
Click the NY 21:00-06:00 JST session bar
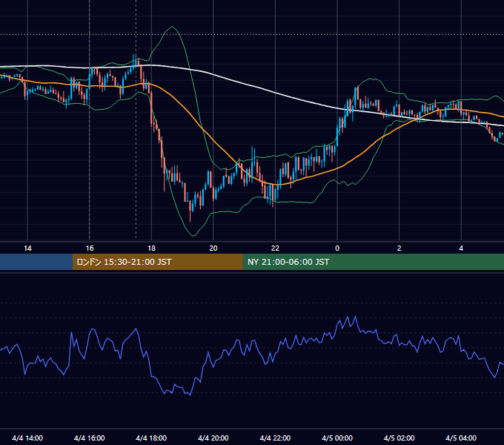(373, 262)
